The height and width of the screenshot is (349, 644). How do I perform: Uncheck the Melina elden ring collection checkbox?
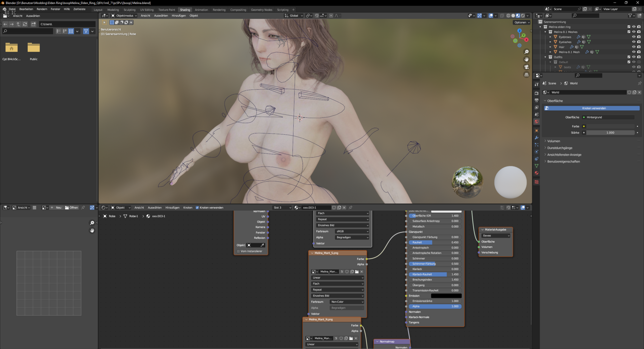pyautogui.click(x=629, y=27)
